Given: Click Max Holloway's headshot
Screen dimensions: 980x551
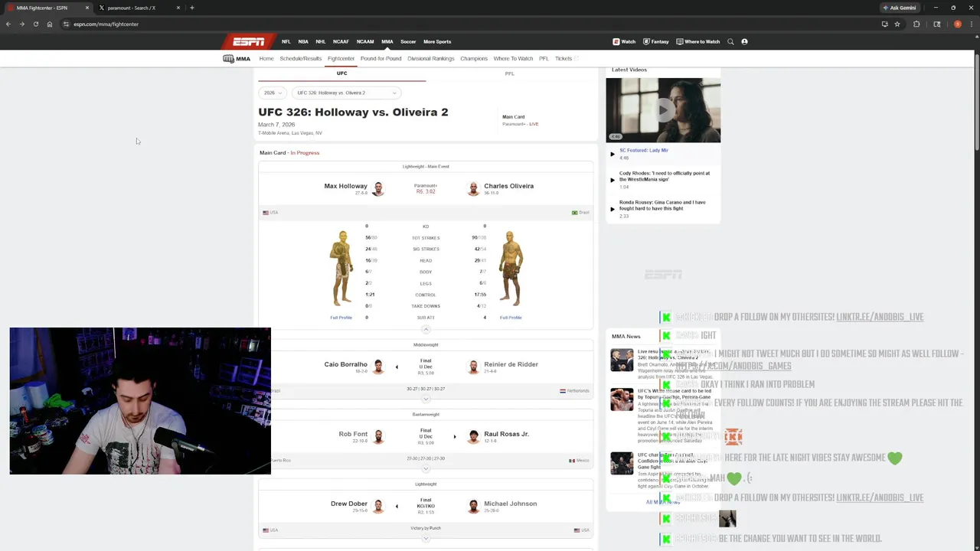Looking at the screenshot, I should tap(378, 188).
